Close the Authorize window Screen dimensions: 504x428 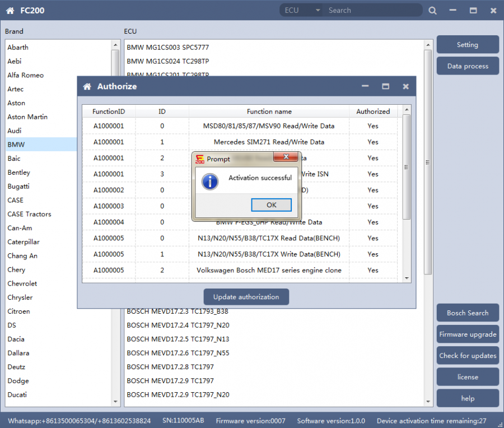pyautogui.click(x=405, y=87)
